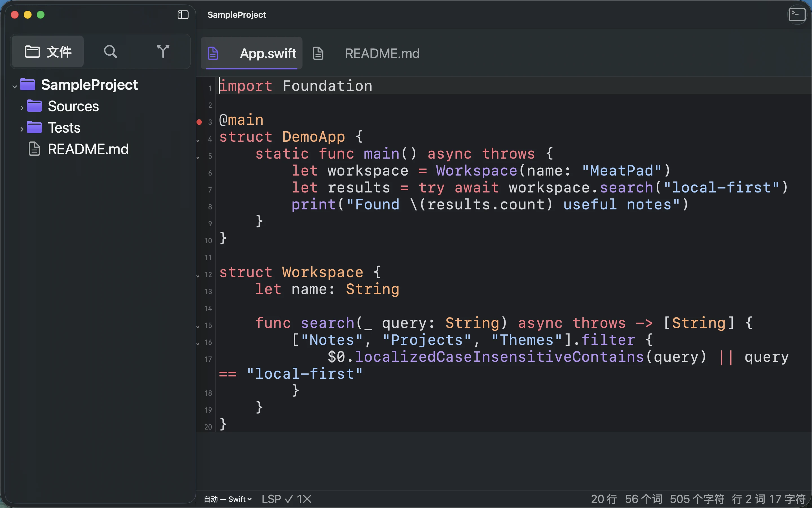Open the terminal panel icon
Viewport: 812px width, 508px height.
(x=797, y=15)
